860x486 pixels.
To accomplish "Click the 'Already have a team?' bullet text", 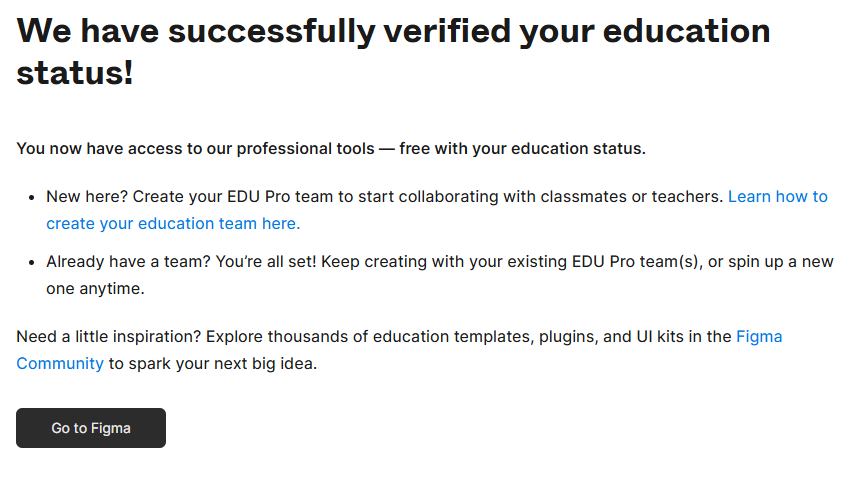I will pyautogui.click(x=128, y=262).
